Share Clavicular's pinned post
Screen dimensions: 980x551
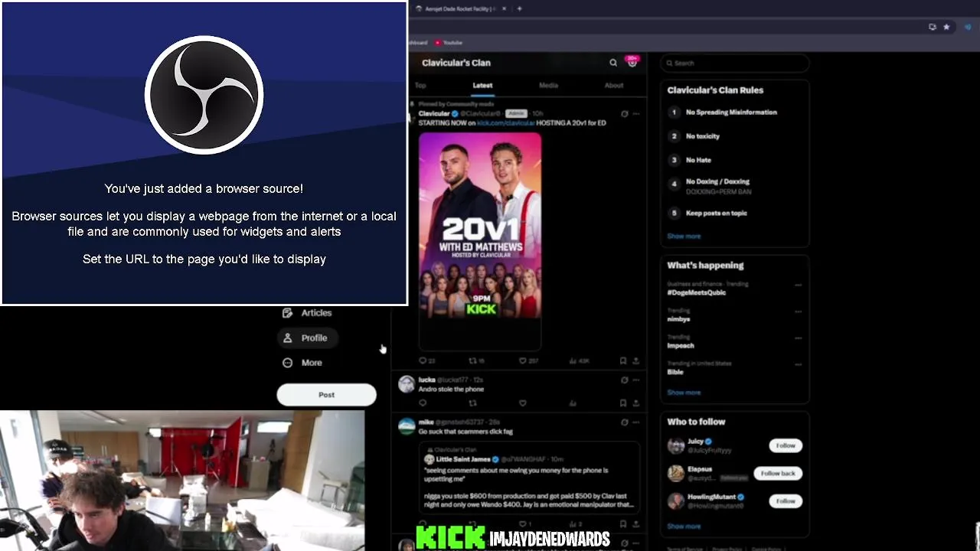[x=635, y=360]
